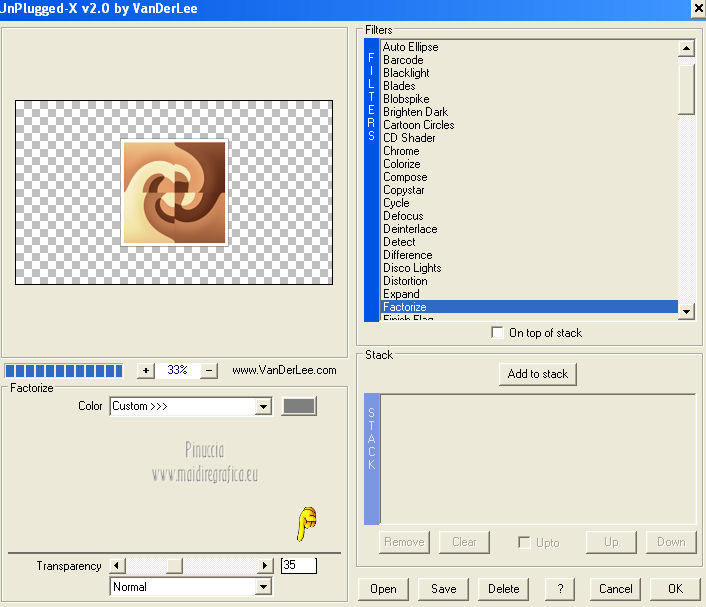Click right arrow of Transparency slider
The width and height of the screenshot is (706, 607).
coord(265,566)
